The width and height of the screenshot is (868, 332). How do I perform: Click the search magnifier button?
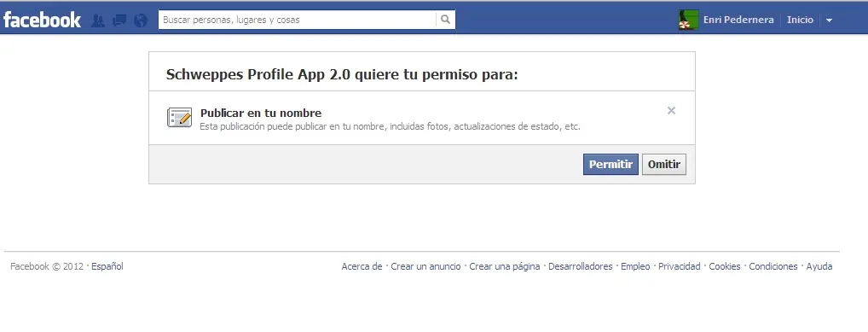(x=446, y=20)
